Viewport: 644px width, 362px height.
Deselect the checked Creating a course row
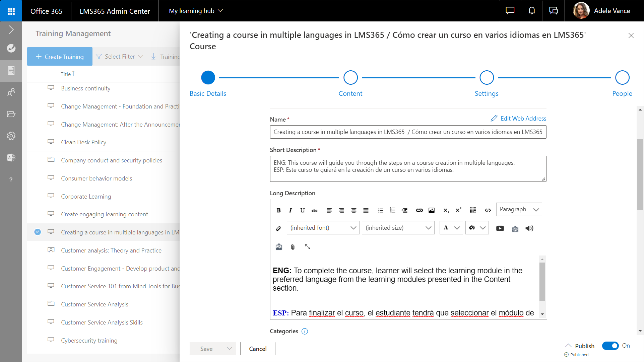point(38,232)
